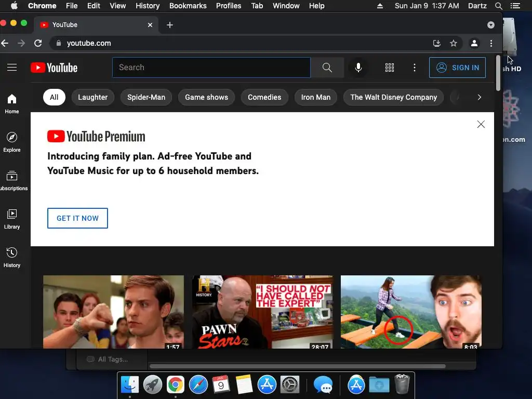The width and height of the screenshot is (532, 399).
Task: Open Finder from the Dock
Action: 130,384
